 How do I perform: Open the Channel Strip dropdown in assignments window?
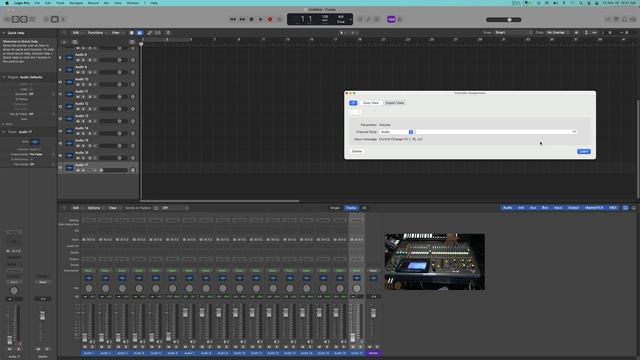tap(396, 132)
